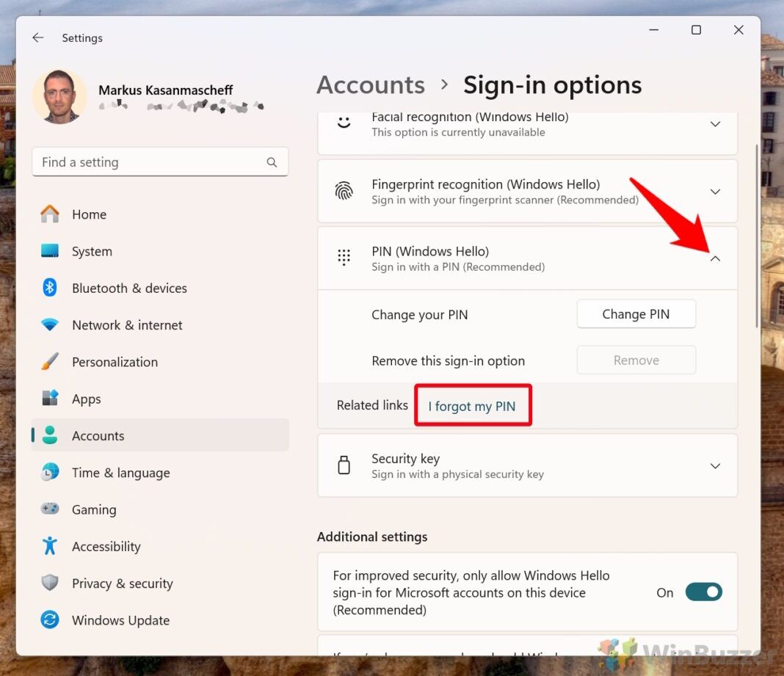The image size is (784, 676).
Task: Click the facial recognition smiley icon
Action: [344, 122]
